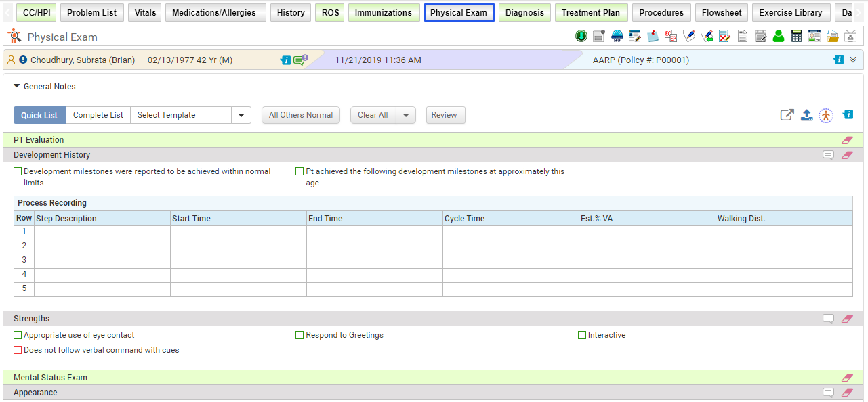Check 'Does not follow verbal command with cues'
Image resolution: width=868 pixels, height=402 pixels.
18,350
